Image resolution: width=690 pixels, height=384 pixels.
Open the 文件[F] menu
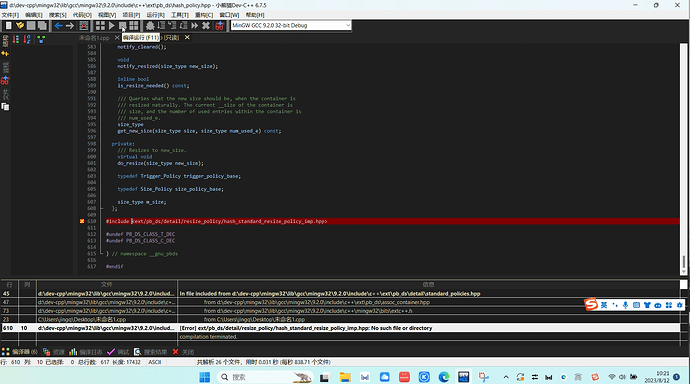pos(10,15)
